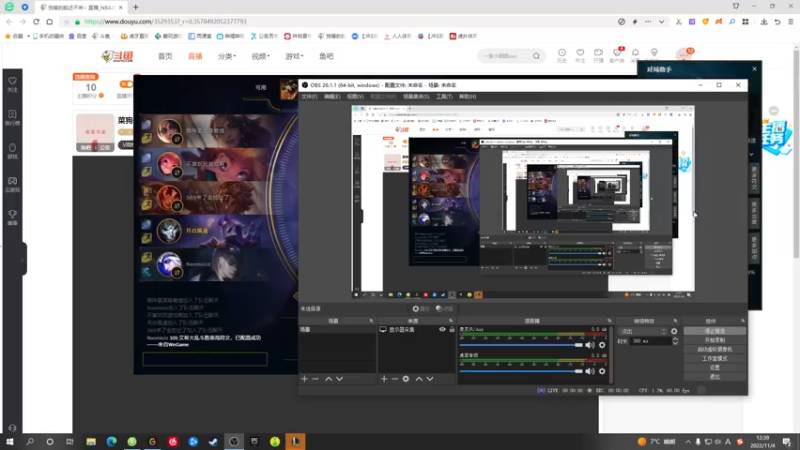Click start virtual camera button in OBS
This screenshot has height=450, width=800.
714,349
